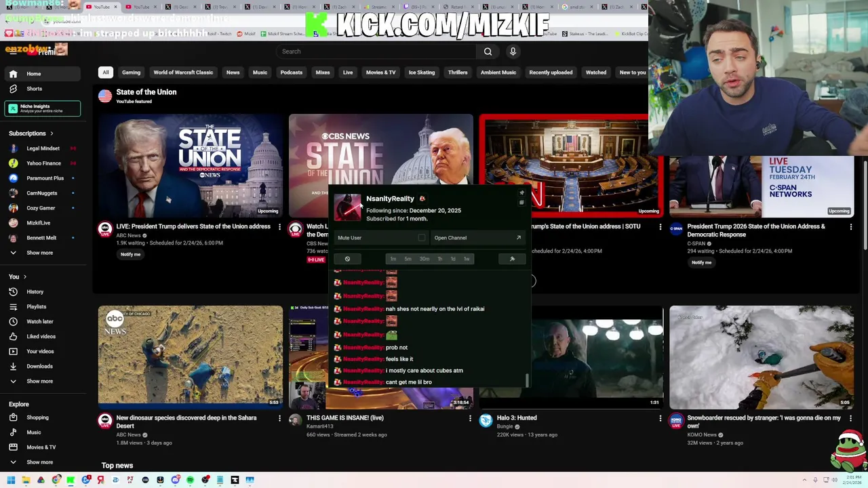The height and width of the screenshot is (488, 868).
Task: Click the moderator hammer icon in the popup
Action: click(x=512, y=259)
